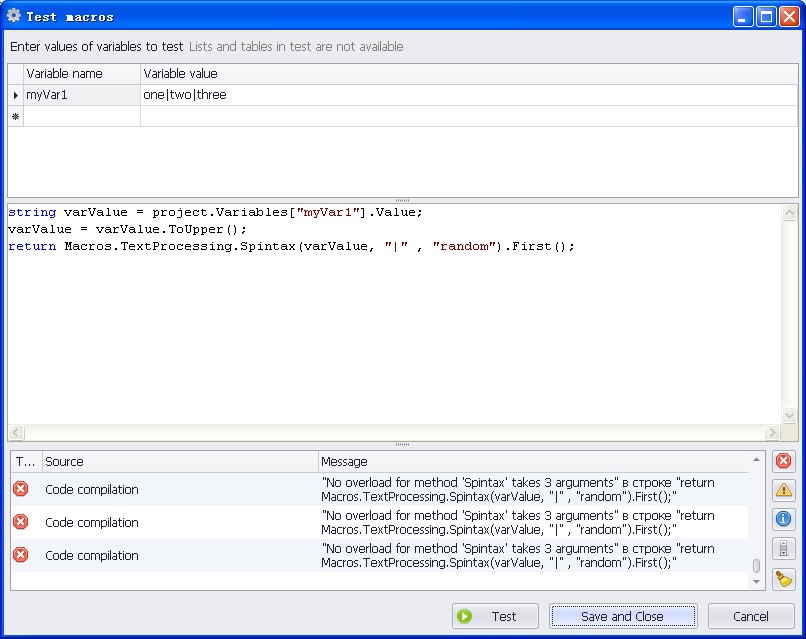
Task: Click the code editor scroll left arrow
Action: 16,432
